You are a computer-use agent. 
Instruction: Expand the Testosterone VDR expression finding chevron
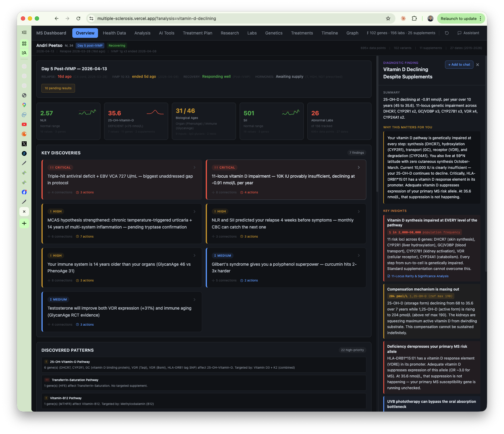coord(195,300)
